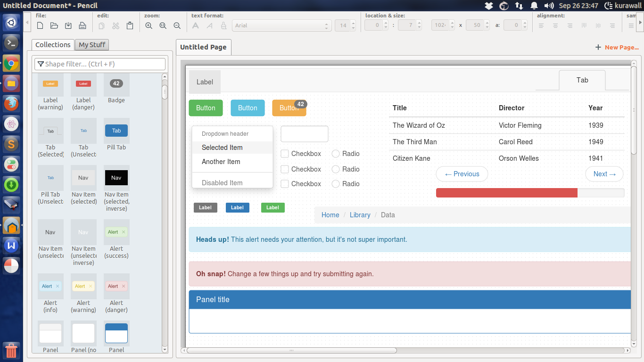
Task: Click the red progress bar
Action: point(507,193)
